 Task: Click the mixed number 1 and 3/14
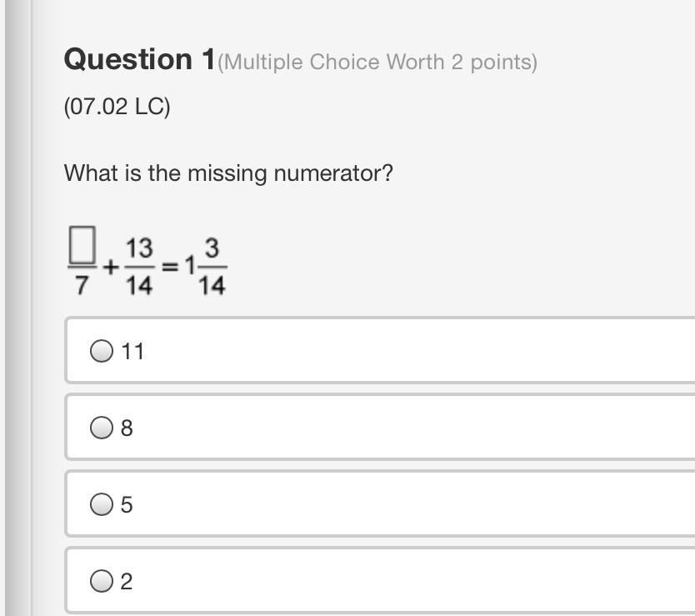[x=206, y=267]
